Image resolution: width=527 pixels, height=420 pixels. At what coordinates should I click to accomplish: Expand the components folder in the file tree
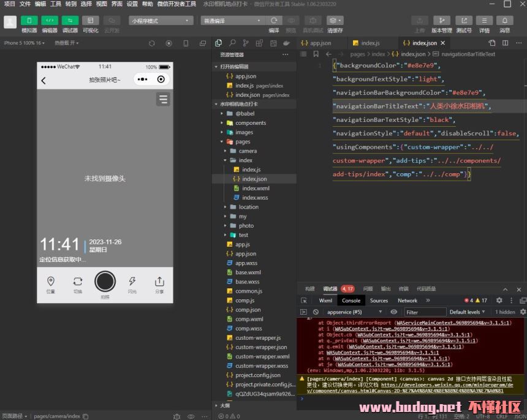click(x=251, y=123)
